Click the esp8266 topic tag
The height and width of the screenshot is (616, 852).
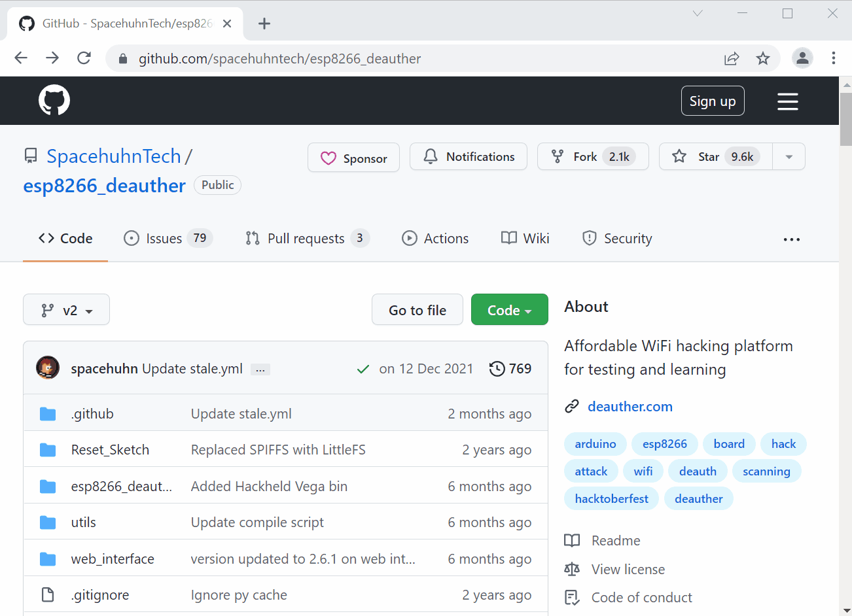coord(665,444)
